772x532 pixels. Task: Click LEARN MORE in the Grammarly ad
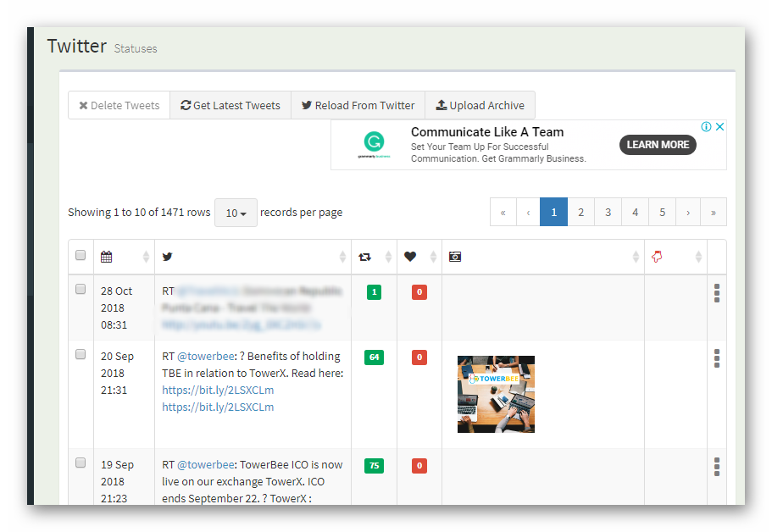(x=658, y=145)
